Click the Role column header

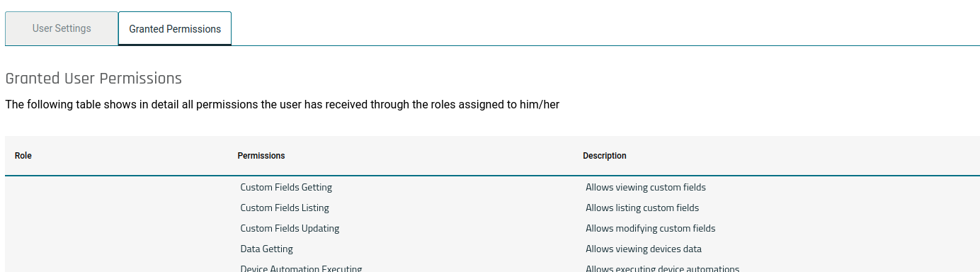23,156
